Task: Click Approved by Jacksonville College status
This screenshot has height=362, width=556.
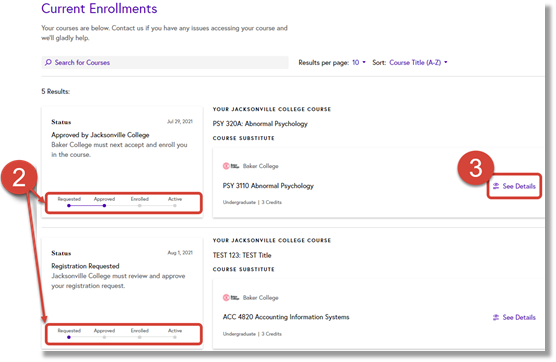Action: [100, 135]
